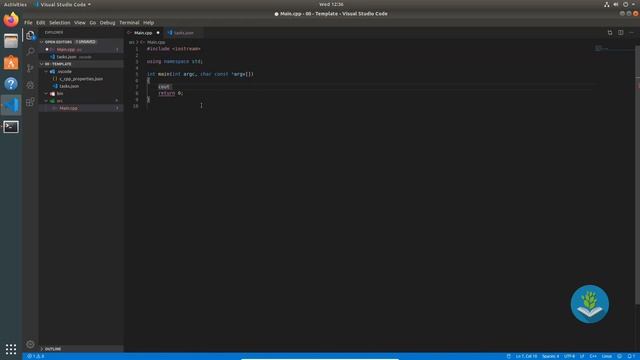Open the editor More Actions ellipsis

[631, 33]
